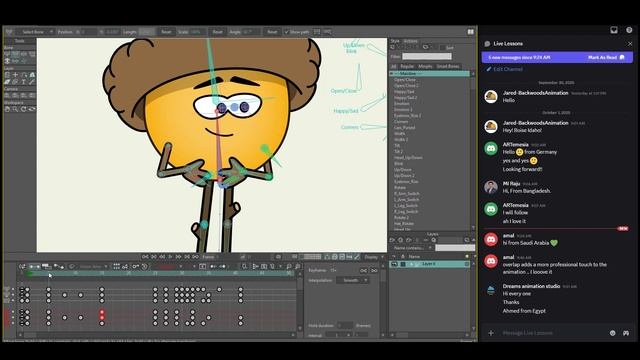Click the Play button below the canvas
Viewport: 640px width, 360px height.
tap(170, 257)
